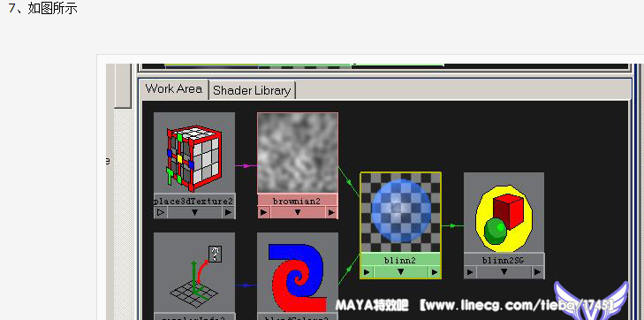Click the blinn2 name label
This screenshot has width=644, height=320.
(x=400, y=261)
